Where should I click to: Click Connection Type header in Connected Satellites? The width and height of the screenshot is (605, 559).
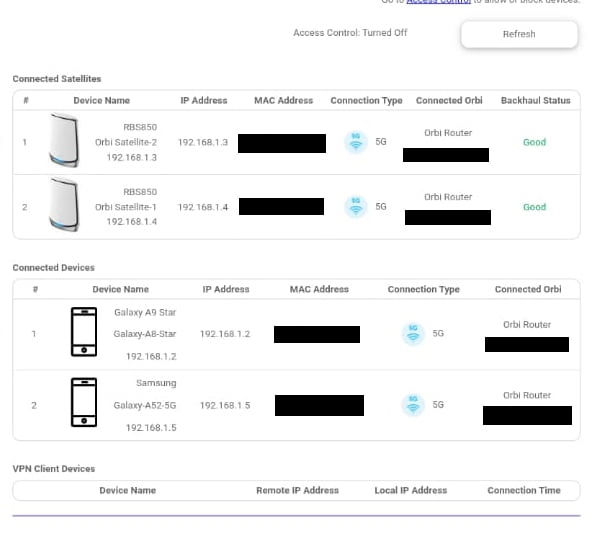[x=366, y=101]
